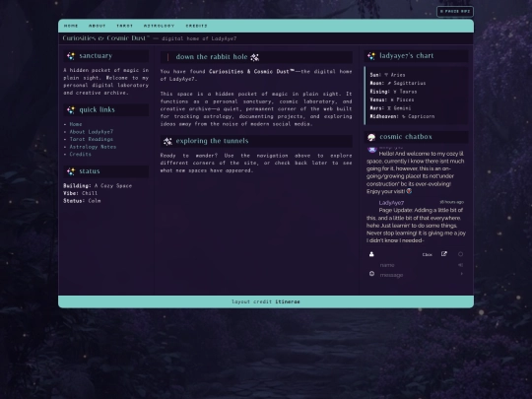This screenshot has width=532, height=399.
Task: Visit the Tarot Readings quick link
Action: (x=92, y=139)
